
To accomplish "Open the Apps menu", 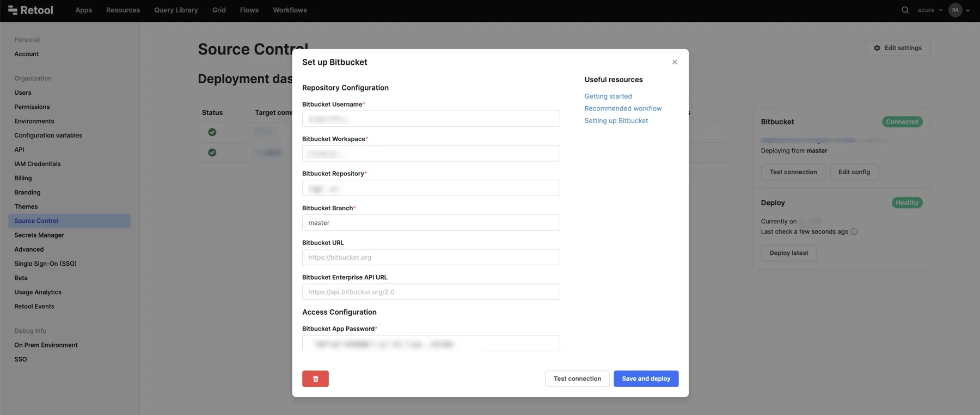I will click(x=84, y=10).
